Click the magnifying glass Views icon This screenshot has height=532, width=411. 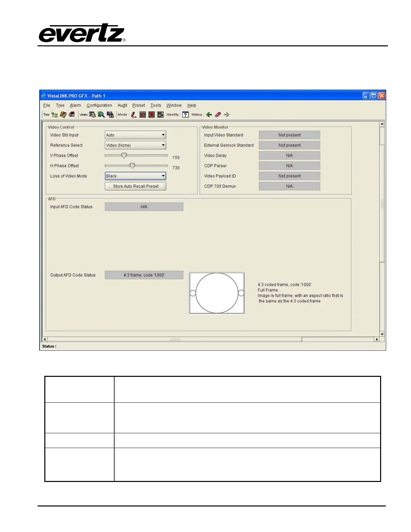(x=101, y=115)
